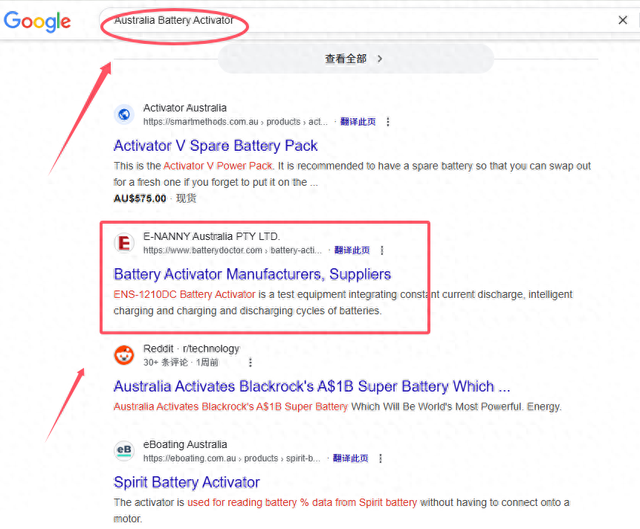640x529 pixels.
Task: Open more options for Reddit r/technology result
Action: click(x=250, y=362)
